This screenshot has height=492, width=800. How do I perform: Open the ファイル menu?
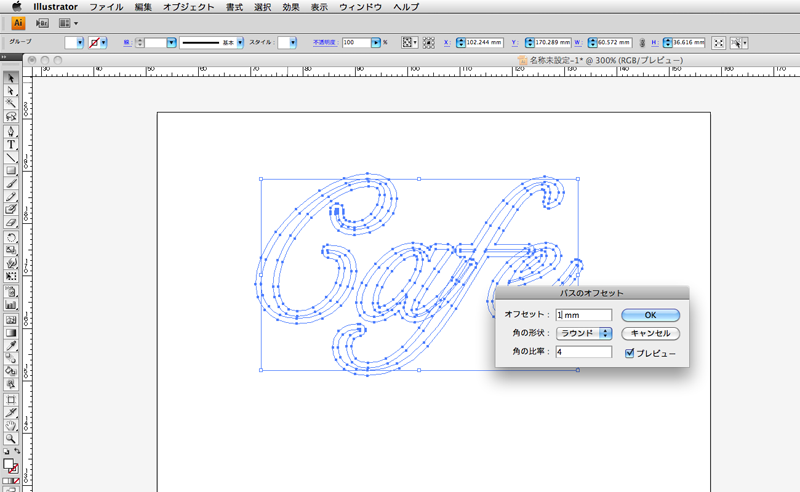click(106, 7)
